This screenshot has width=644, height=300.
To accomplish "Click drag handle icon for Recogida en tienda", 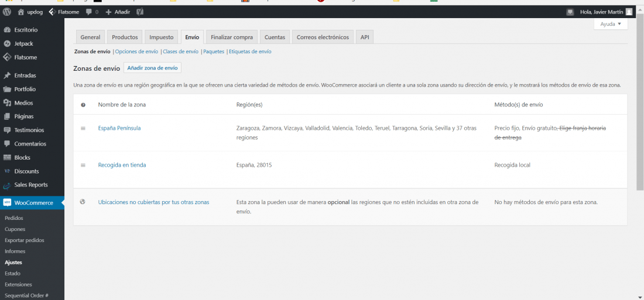I will (x=83, y=165).
